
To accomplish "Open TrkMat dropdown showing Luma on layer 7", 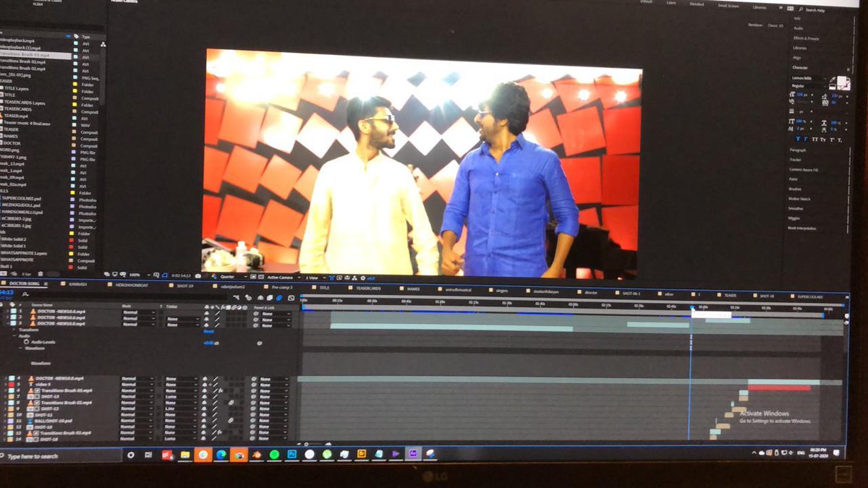I will (x=181, y=396).
